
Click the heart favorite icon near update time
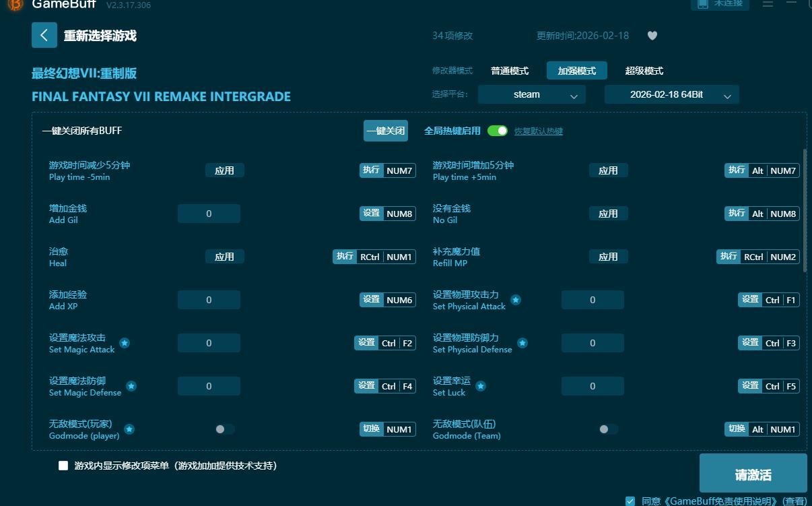[652, 36]
